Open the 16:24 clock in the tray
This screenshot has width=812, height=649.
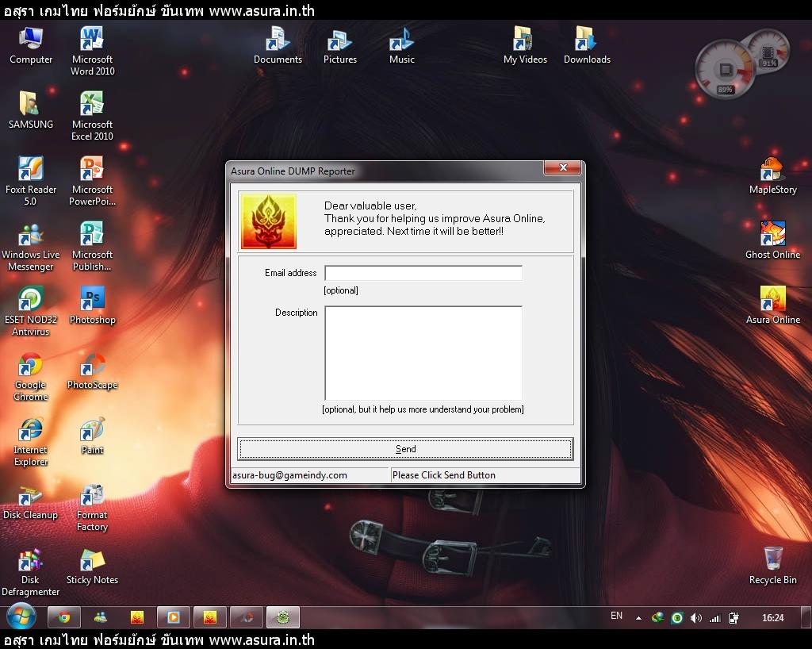(772, 617)
